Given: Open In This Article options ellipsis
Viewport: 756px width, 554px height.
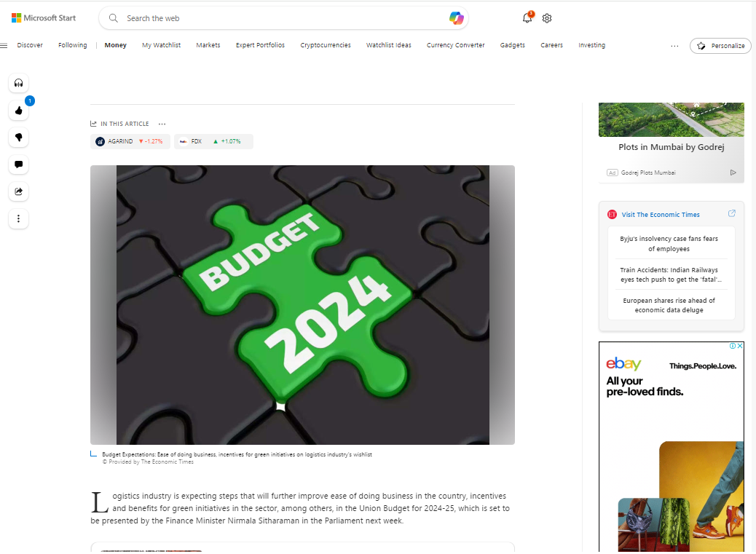Looking at the screenshot, I should [x=162, y=124].
